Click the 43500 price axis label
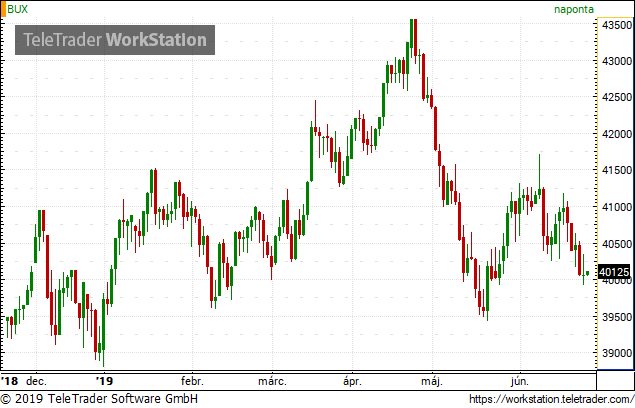The width and height of the screenshot is (635, 408). pyautogui.click(x=617, y=25)
